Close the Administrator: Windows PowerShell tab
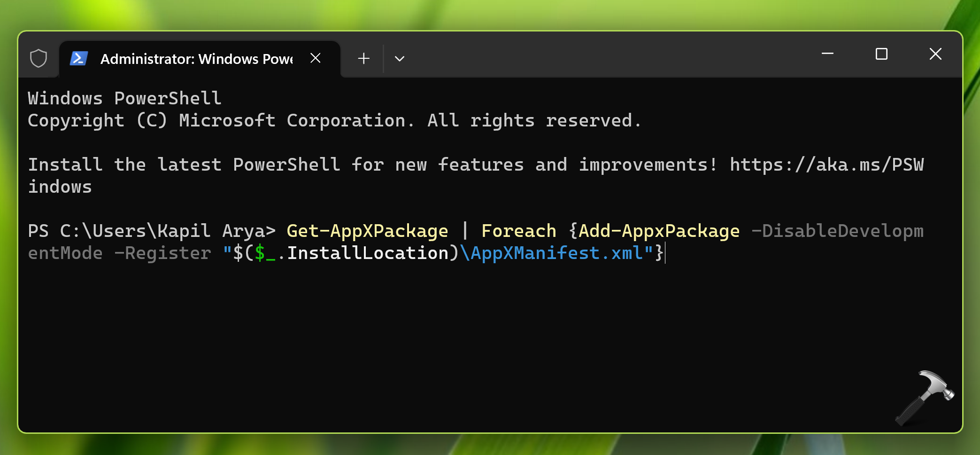 point(316,58)
